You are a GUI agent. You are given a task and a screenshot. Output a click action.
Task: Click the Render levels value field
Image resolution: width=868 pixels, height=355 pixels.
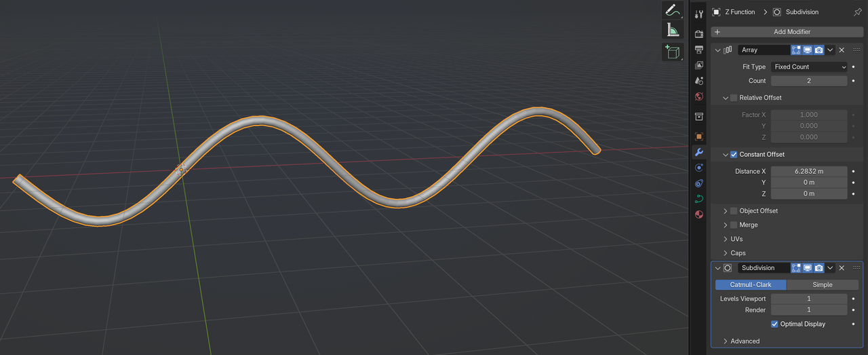[809, 310]
